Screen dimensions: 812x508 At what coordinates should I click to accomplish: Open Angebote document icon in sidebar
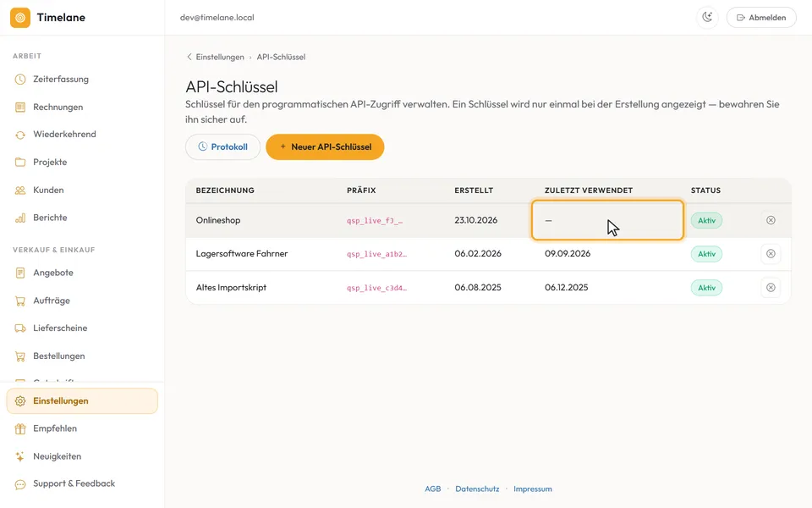(20, 273)
